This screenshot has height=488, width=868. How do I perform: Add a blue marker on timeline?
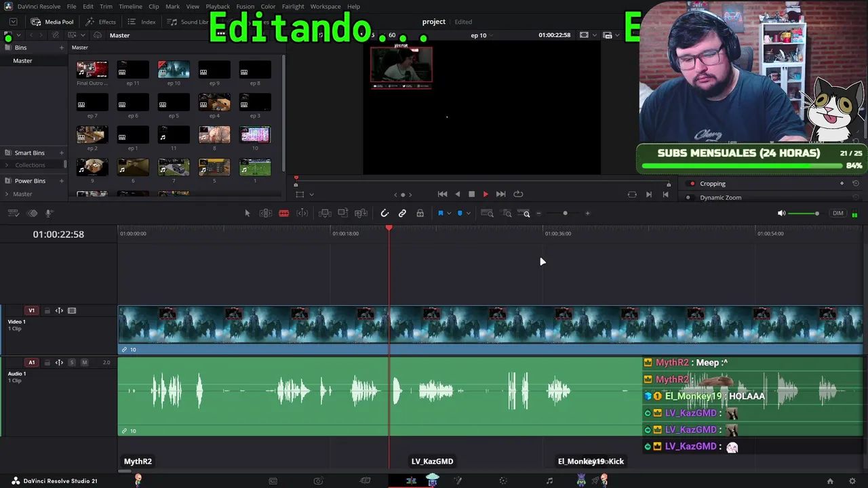[x=460, y=213]
